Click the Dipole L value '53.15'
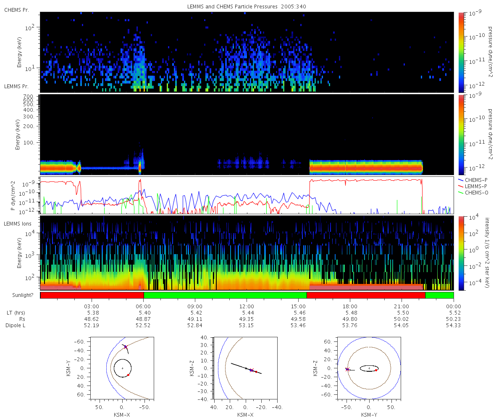This screenshot has width=504, height=420. click(x=247, y=325)
